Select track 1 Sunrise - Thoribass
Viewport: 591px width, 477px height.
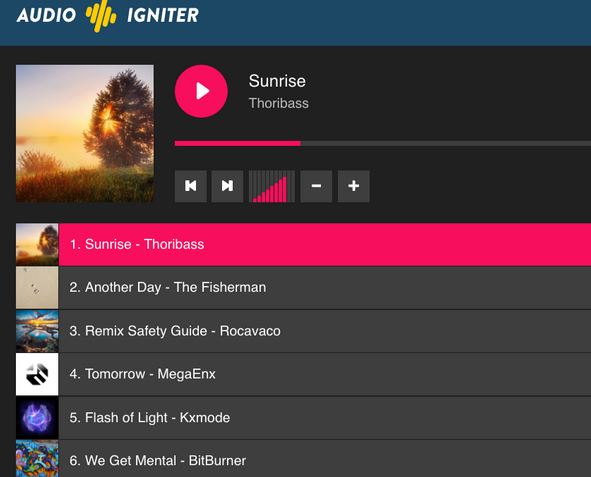pos(325,245)
